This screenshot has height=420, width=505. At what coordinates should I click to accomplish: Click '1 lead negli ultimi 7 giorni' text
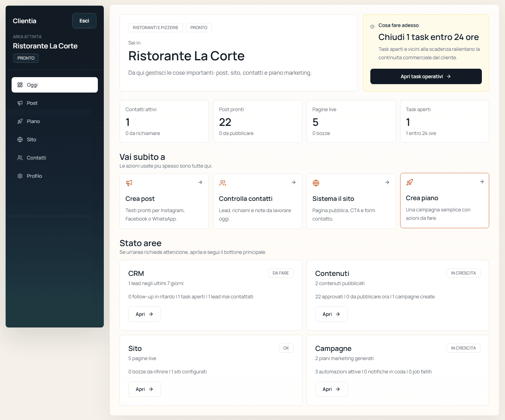pos(156,283)
